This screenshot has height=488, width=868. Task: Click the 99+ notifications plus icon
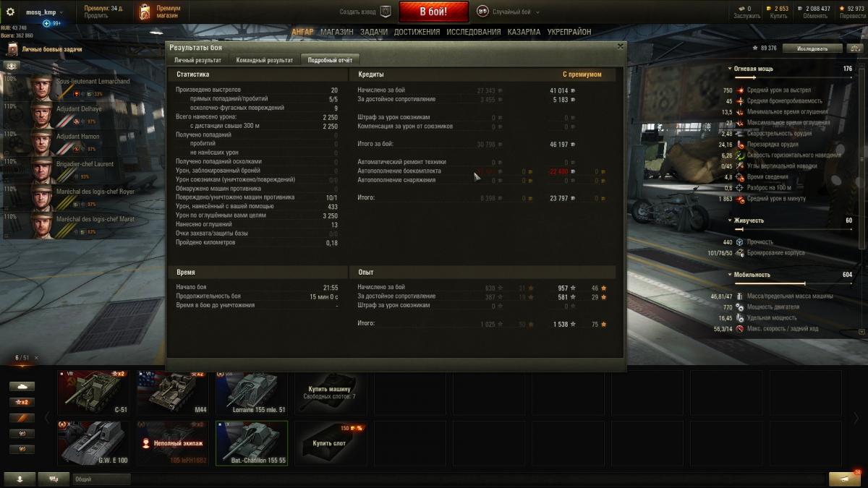click(47, 23)
